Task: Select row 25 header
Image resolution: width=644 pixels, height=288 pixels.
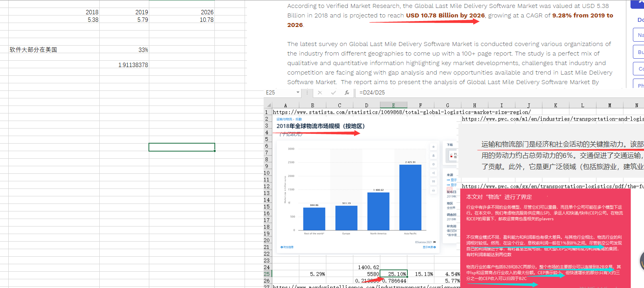Action: pyautogui.click(x=267, y=274)
